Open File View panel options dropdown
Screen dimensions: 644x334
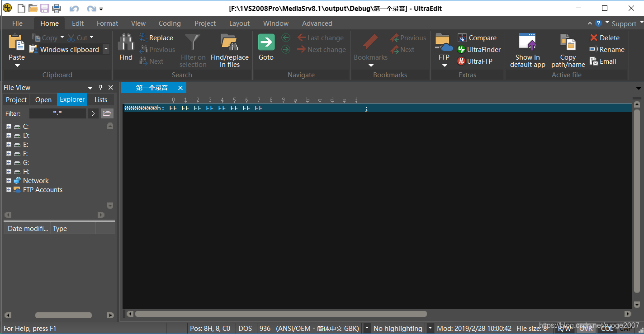[90, 88]
